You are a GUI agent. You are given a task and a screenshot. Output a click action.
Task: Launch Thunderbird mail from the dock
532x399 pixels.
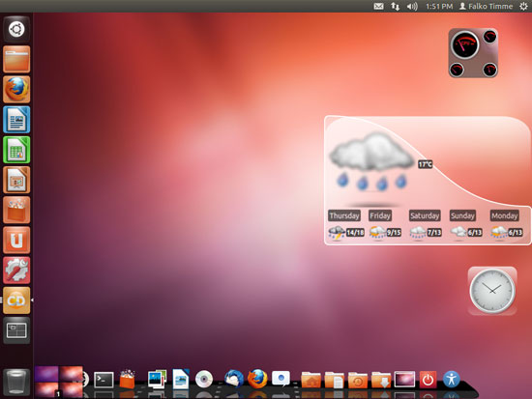pos(233,379)
